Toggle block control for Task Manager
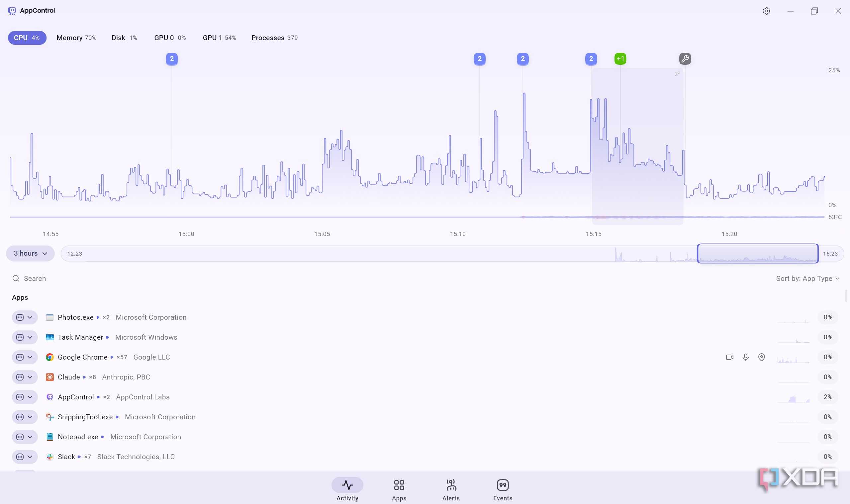 coord(20,337)
